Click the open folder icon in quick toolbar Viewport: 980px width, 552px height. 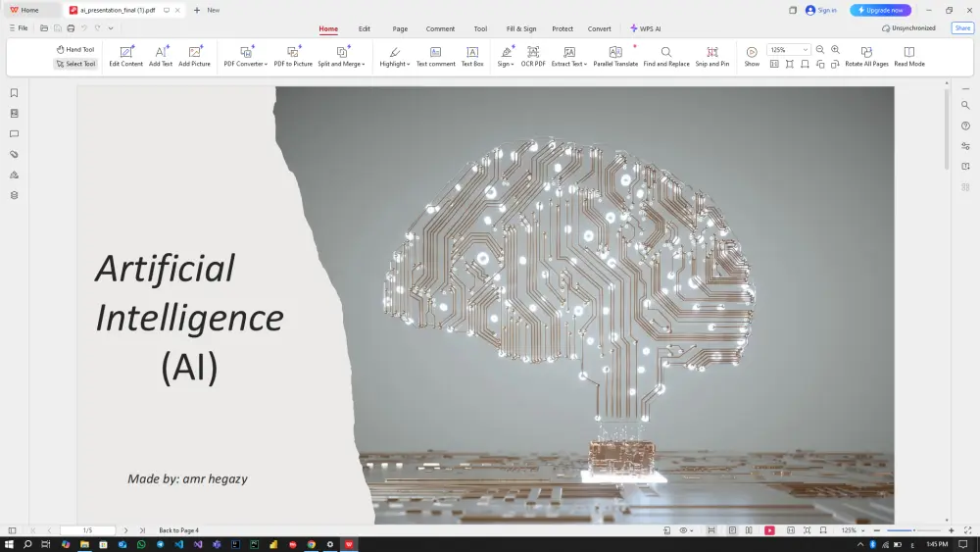[44, 28]
